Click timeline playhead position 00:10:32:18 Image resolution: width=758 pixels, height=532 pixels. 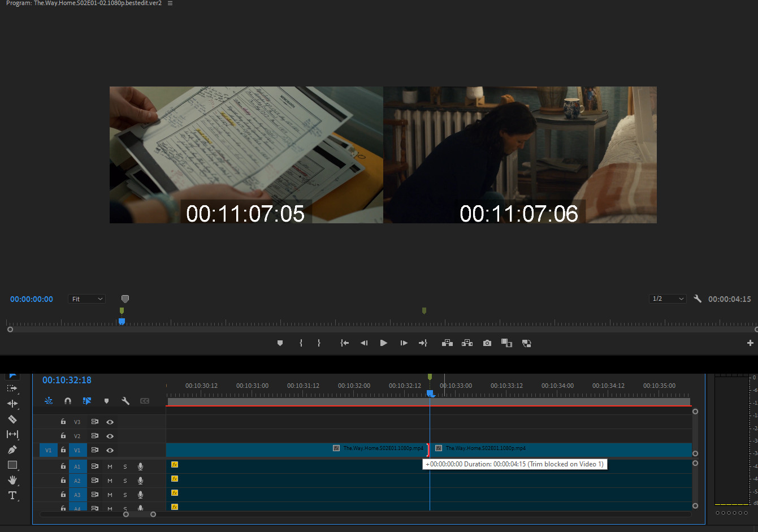pos(67,380)
